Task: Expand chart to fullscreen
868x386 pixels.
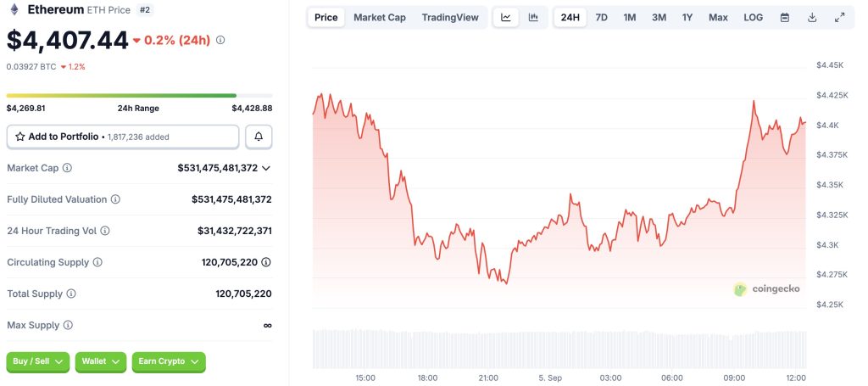Action: click(839, 17)
